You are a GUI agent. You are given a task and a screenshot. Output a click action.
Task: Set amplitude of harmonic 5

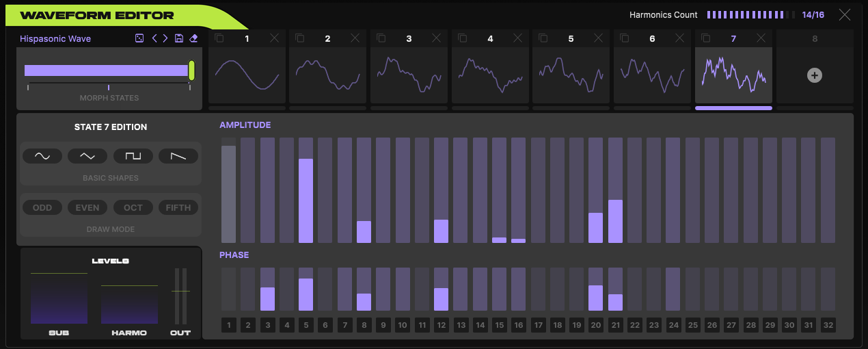306,190
